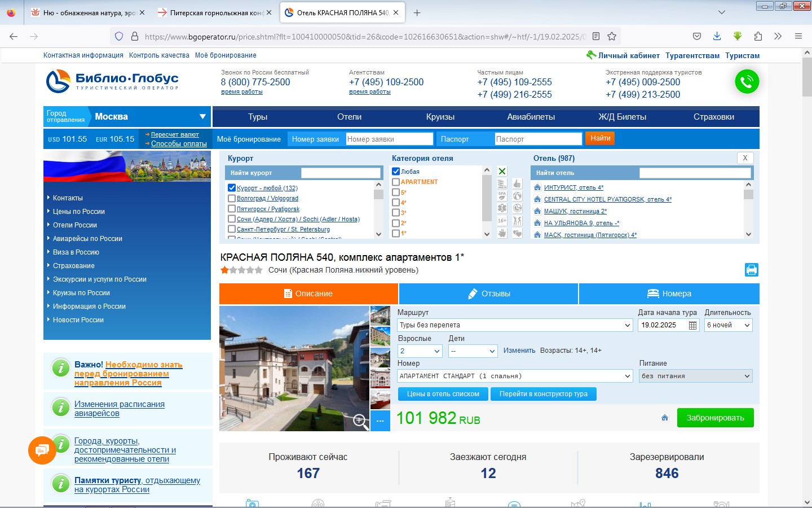Check the Сочи (Адлер / Хоста) resort checkbox
This screenshot has height=508, width=812.
click(231, 219)
